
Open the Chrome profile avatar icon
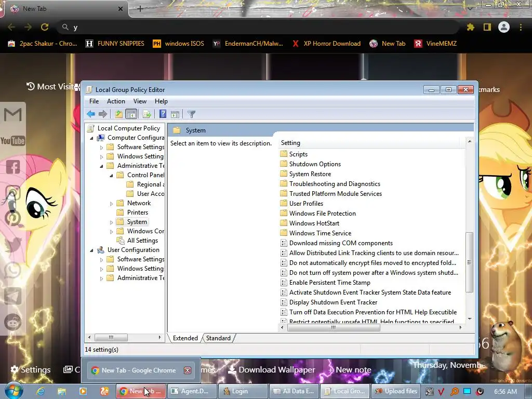504,27
